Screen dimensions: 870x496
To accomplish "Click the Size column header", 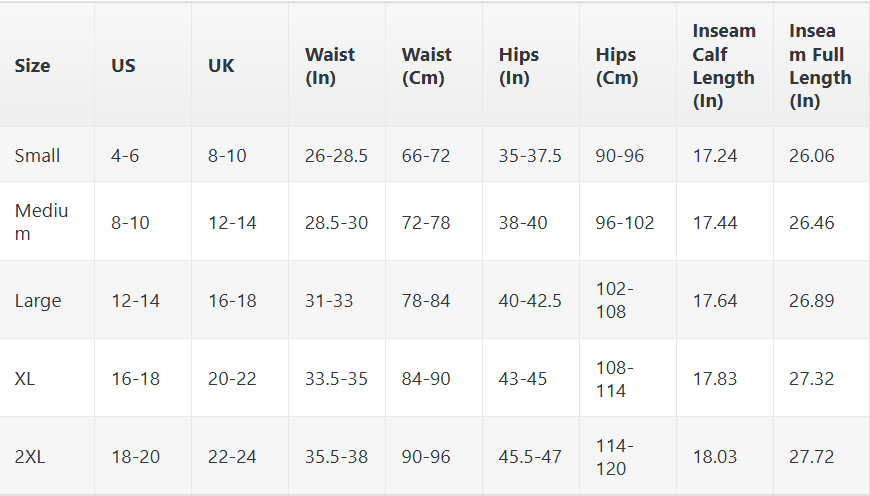I will point(32,66).
